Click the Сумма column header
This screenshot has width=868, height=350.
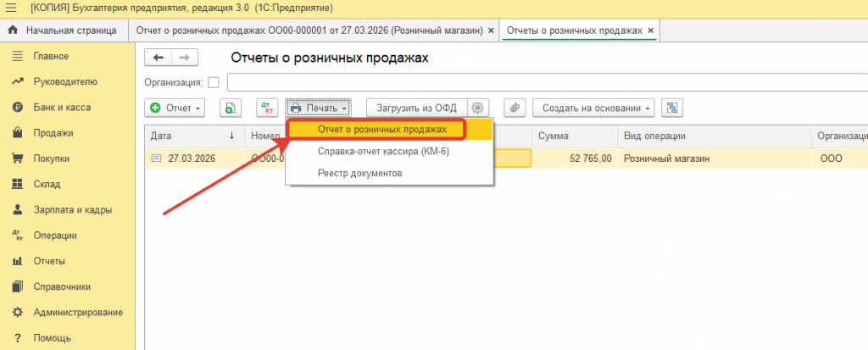pyautogui.click(x=575, y=136)
